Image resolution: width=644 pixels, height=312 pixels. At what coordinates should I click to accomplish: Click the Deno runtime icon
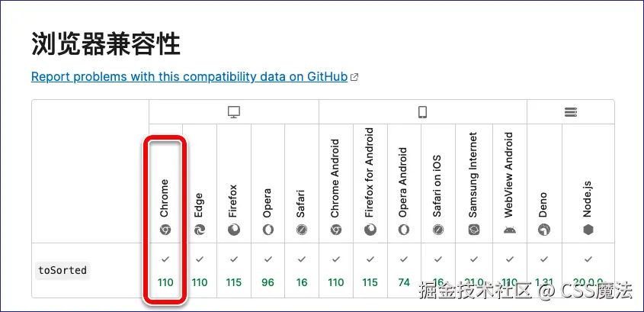[543, 230]
